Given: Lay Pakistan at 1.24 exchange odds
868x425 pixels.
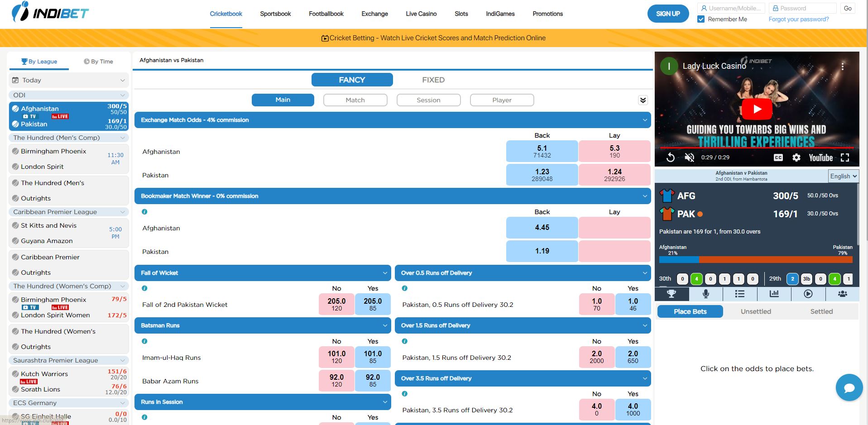Looking at the screenshot, I should pos(614,175).
